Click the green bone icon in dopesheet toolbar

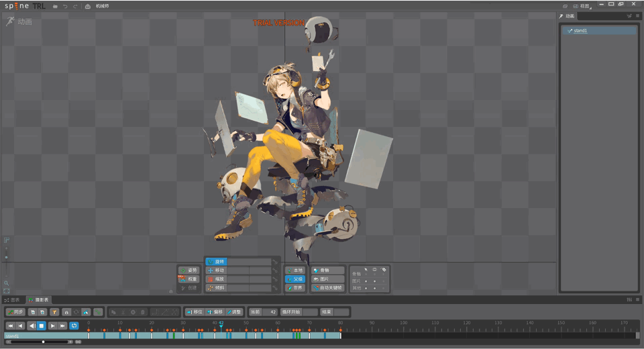[x=98, y=312]
